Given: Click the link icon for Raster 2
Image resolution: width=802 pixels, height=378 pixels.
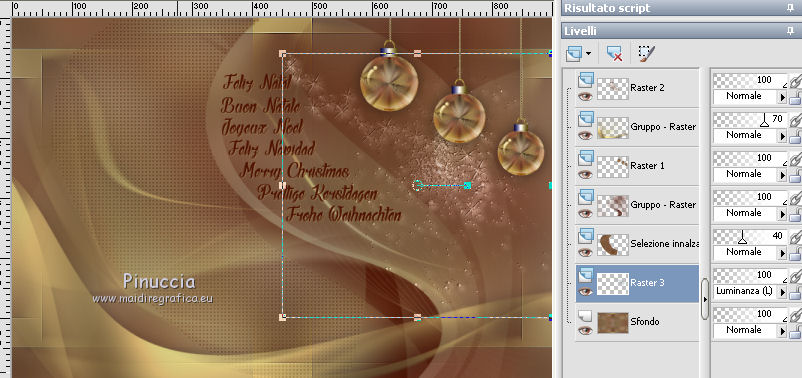Looking at the screenshot, I should [x=795, y=81].
